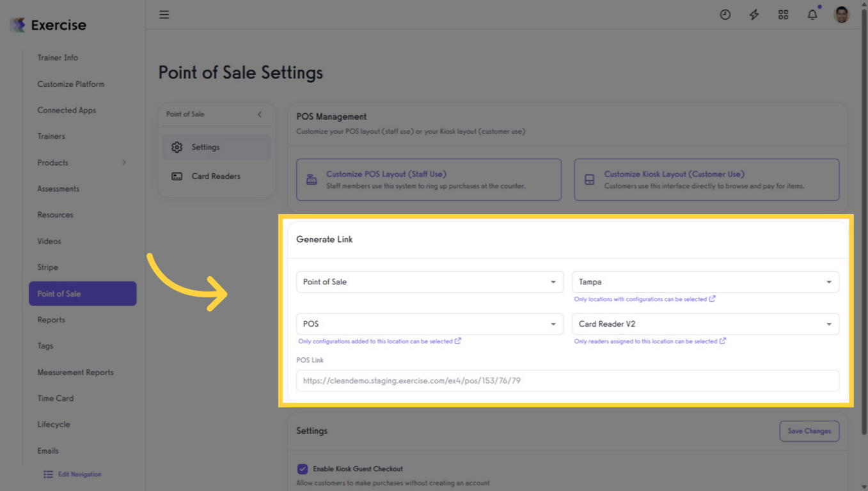Open Reports from the sidebar
The height and width of the screenshot is (491, 868).
(51, 320)
